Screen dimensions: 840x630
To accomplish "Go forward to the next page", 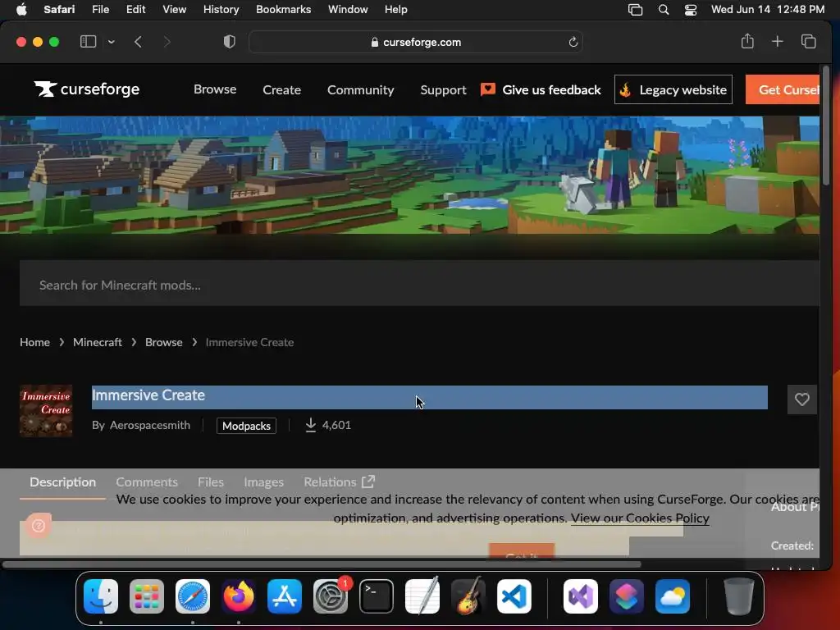I will (167, 42).
